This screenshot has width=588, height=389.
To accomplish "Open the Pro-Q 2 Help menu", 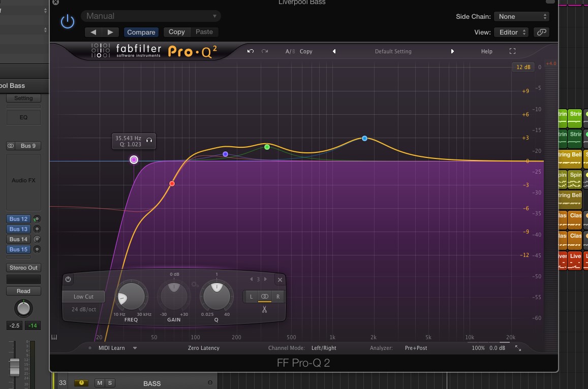I will point(486,51).
